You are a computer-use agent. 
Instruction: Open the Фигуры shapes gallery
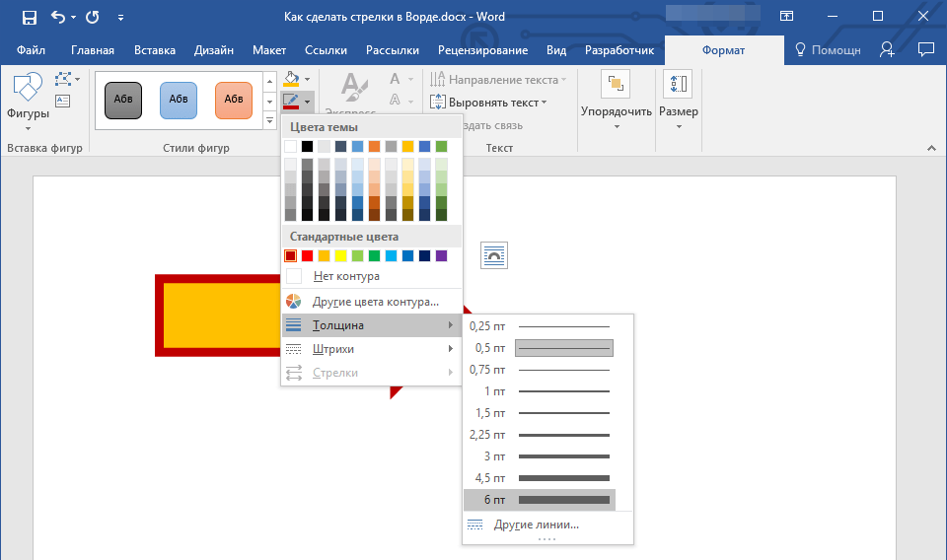(28, 102)
